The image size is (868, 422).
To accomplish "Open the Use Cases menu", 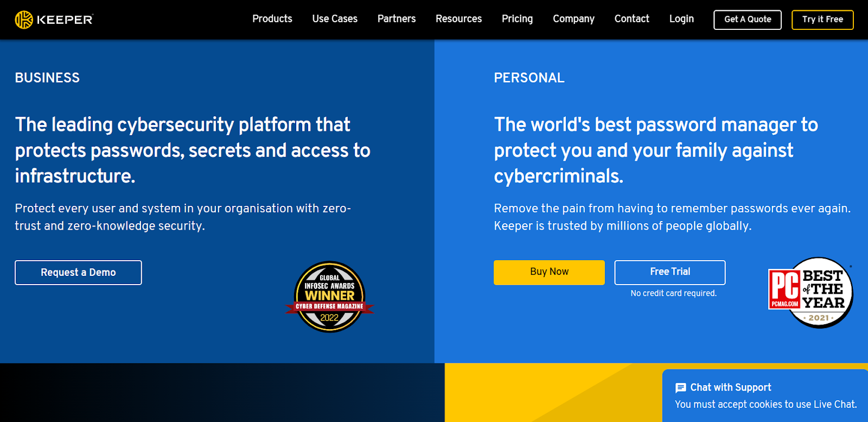I will pyautogui.click(x=335, y=19).
